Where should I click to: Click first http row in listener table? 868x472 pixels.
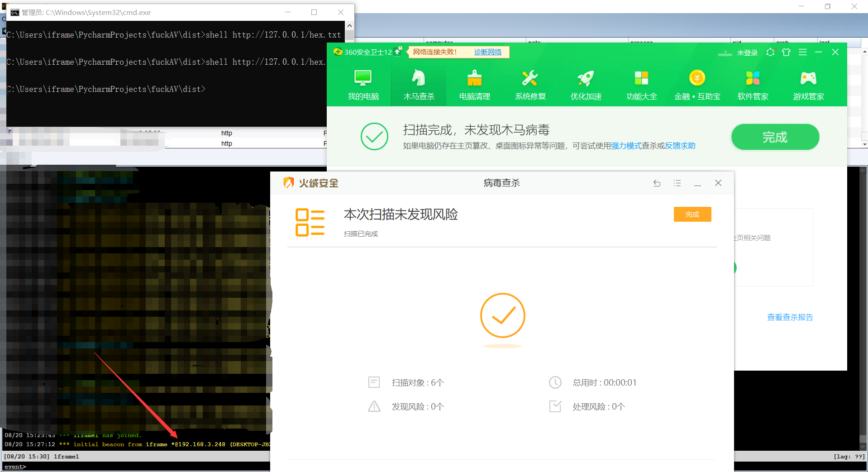point(226,133)
